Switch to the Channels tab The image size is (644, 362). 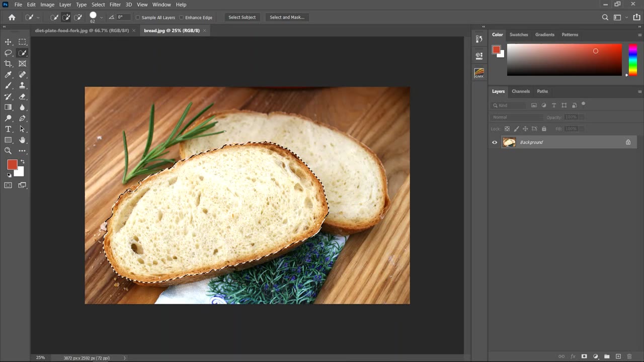point(521,92)
